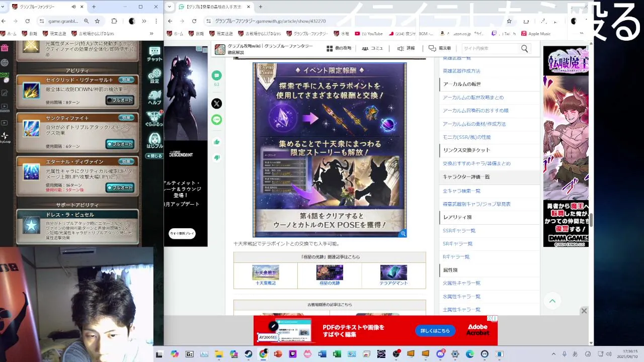Open the 極星の光跡 related article link
This screenshot has width=644, height=362.
coord(330,276)
